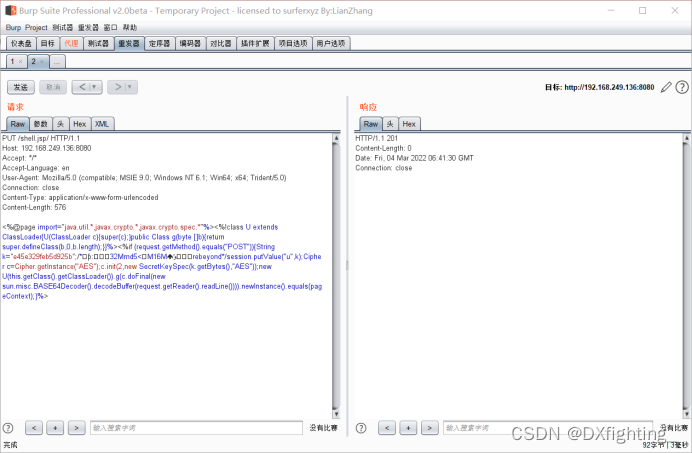Click the HTTP/1.1 201 response line

coord(376,138)
